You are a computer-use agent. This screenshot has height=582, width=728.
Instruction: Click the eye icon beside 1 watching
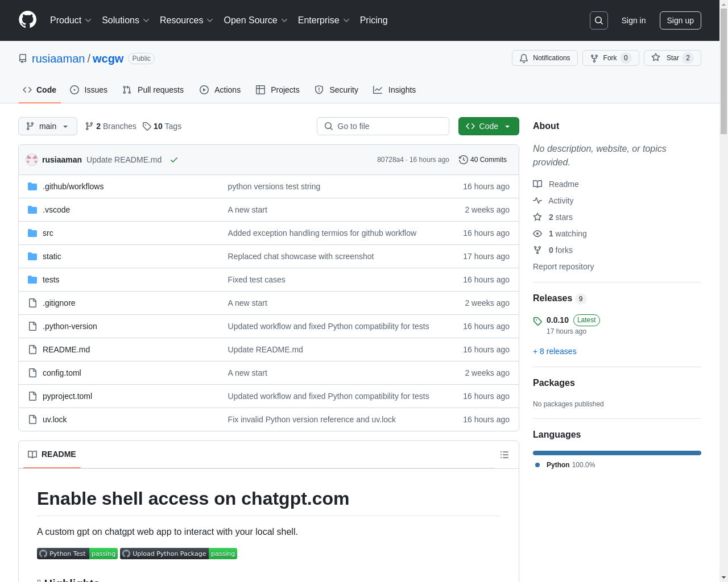tap(537, 234)
